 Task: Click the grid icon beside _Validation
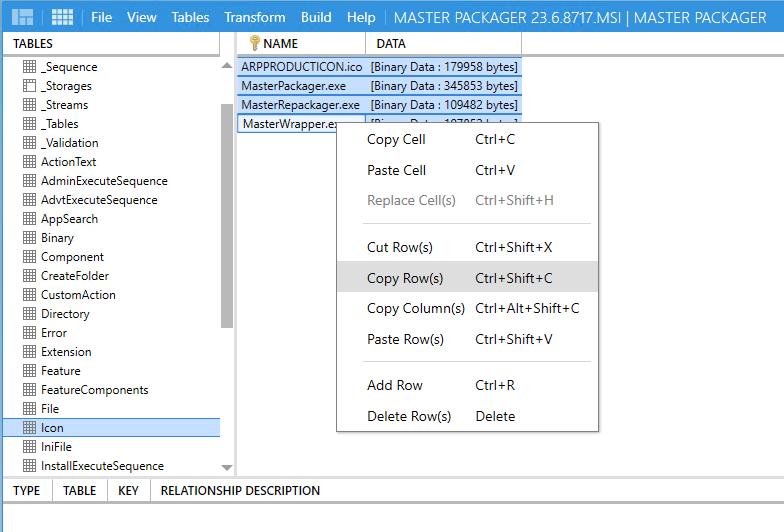(30, 142)
